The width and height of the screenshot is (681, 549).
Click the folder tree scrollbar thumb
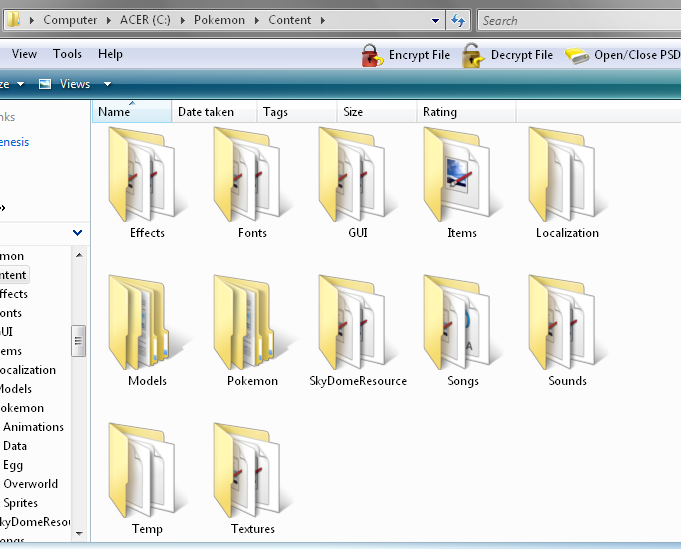point(79,341)
